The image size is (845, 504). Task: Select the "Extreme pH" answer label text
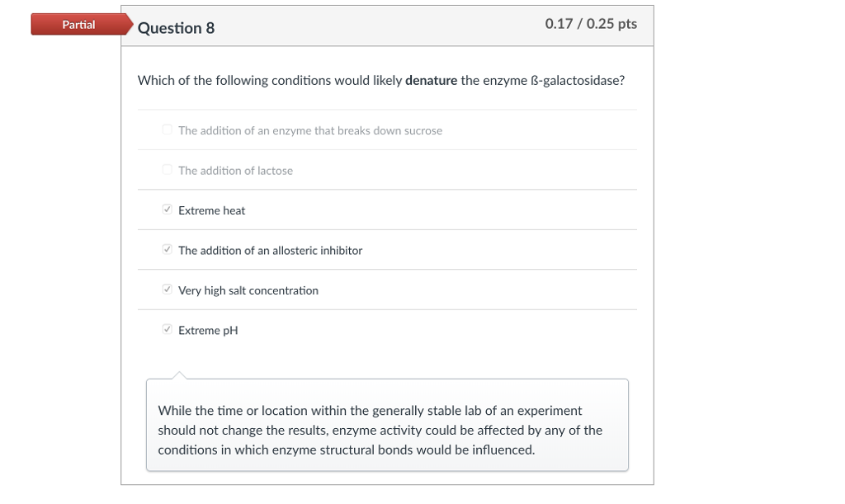(208, 331)
